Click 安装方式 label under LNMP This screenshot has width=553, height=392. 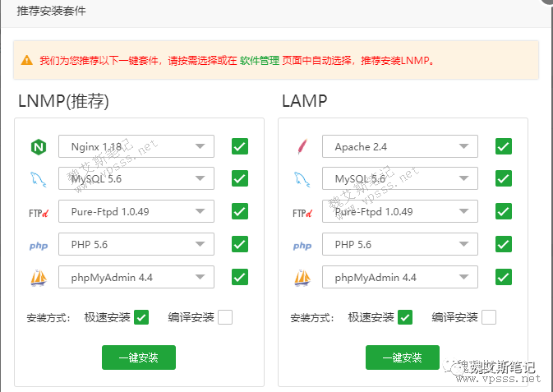click(48, 318)
